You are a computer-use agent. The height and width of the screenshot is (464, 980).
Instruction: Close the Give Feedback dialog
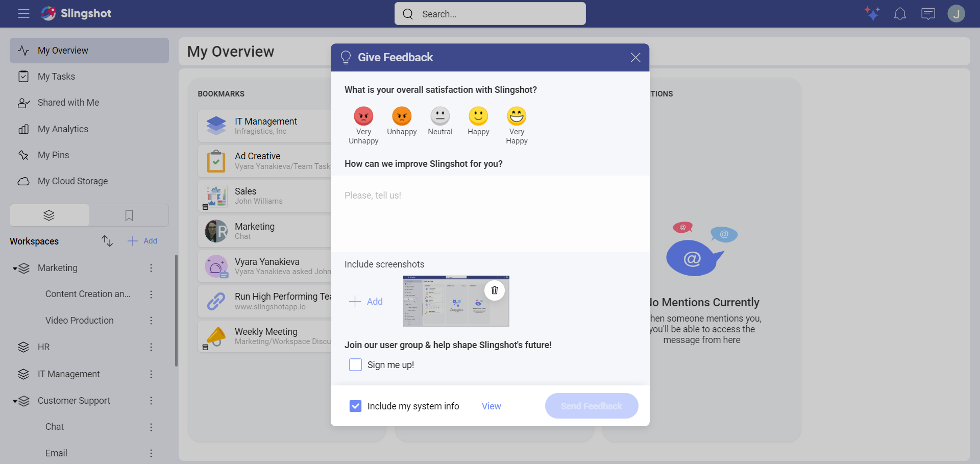635,58
